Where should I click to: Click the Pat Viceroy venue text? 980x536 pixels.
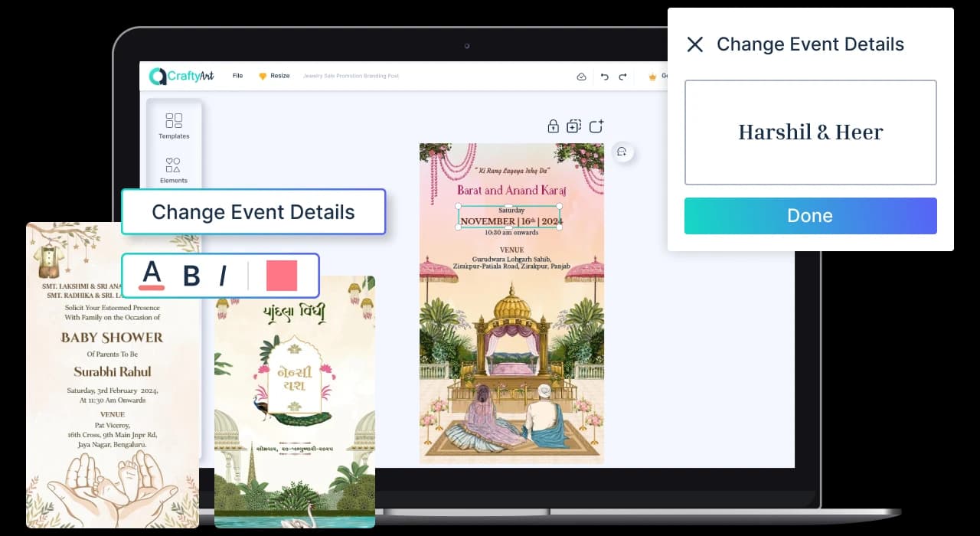112,424
